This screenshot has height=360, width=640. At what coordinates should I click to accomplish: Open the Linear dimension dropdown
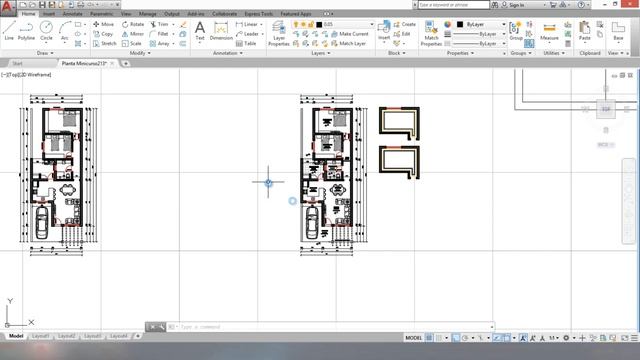pos(262,24)
